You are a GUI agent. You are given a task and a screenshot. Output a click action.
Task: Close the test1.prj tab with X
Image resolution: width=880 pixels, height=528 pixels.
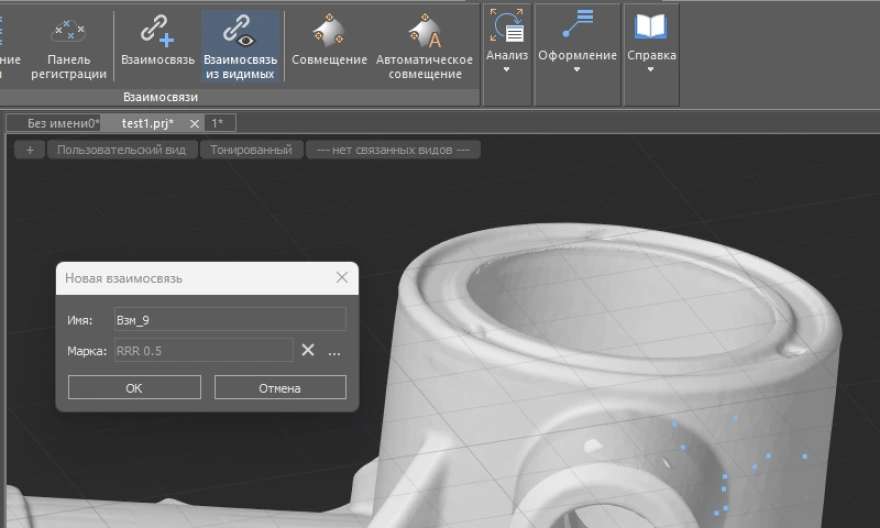[194, 123]
